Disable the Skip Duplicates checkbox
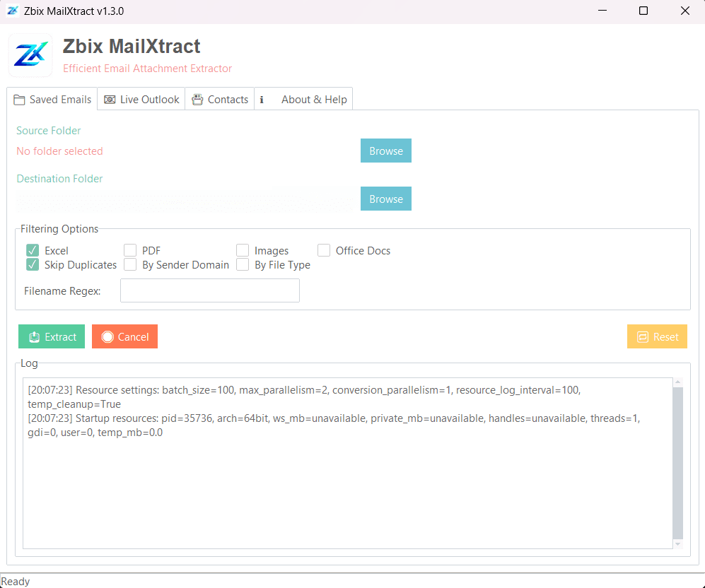The image size is (705, 588). 33,264
